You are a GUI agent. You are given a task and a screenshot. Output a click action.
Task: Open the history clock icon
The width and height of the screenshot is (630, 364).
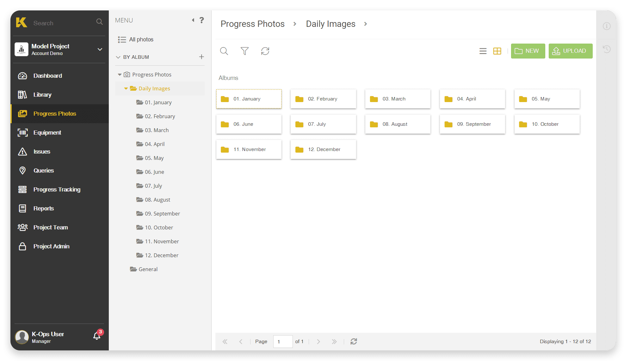[606, 49]
